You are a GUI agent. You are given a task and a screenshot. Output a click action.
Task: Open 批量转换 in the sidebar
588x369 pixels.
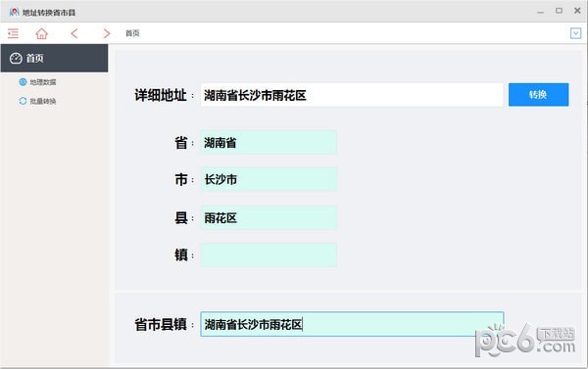click(x=43, y=101)
